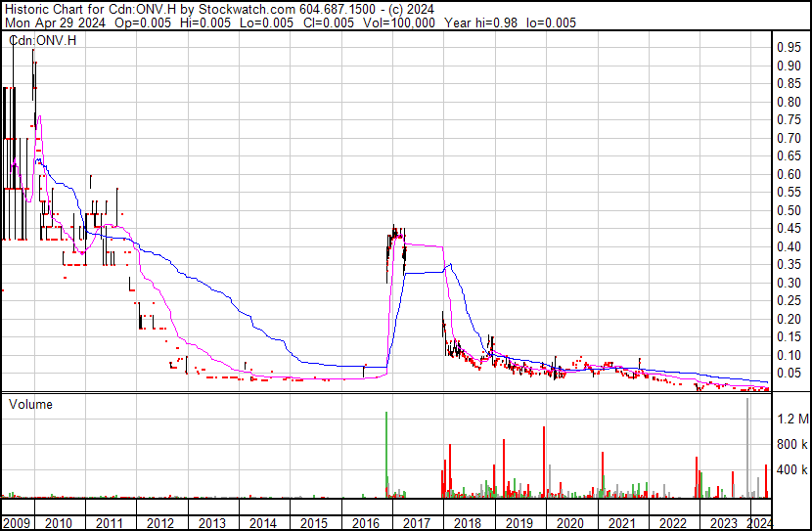Click the 0.20 price axis label
Image resolution: width=812 pixels, height=531 pixels.
[789, 320]
